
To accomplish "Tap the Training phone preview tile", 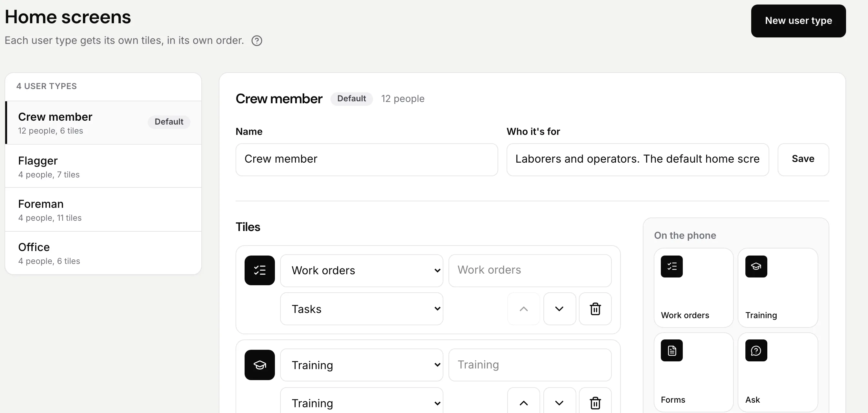I will [778, 288].
